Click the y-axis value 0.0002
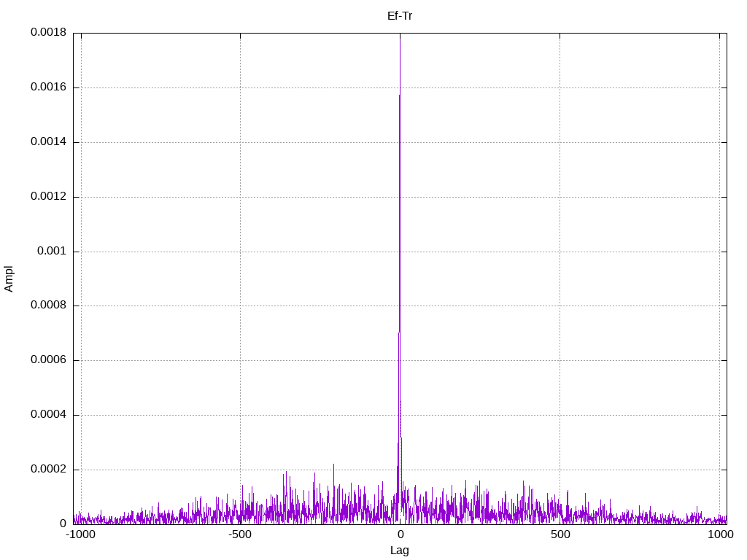This screenshot has height=560, width=747. point(49,469)
